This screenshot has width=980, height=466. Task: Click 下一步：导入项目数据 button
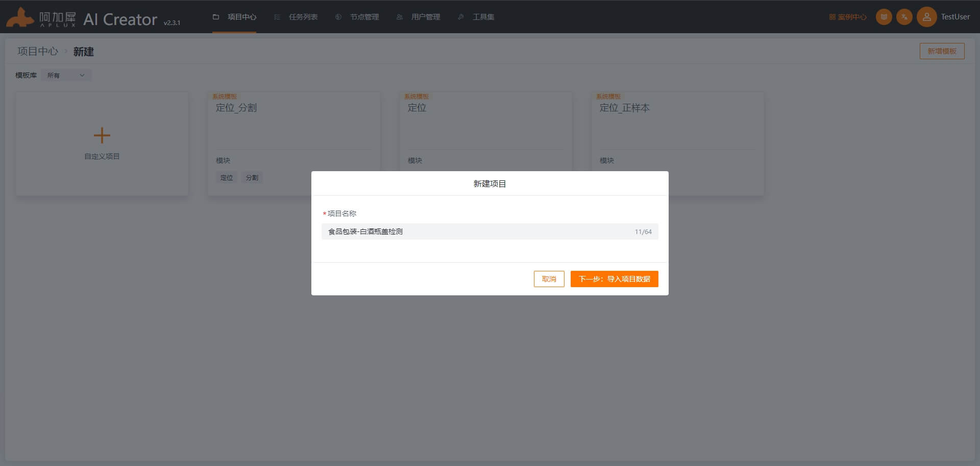[614, 279]
